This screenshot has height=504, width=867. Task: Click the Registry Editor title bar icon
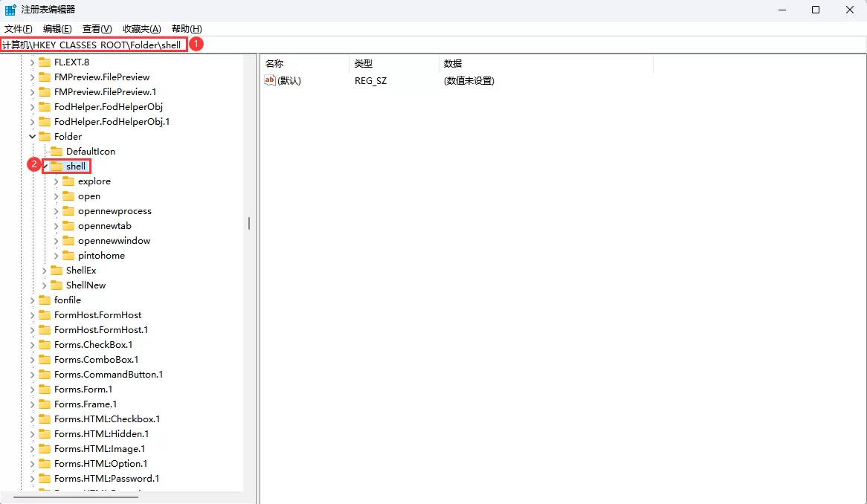tap(10, 9)
